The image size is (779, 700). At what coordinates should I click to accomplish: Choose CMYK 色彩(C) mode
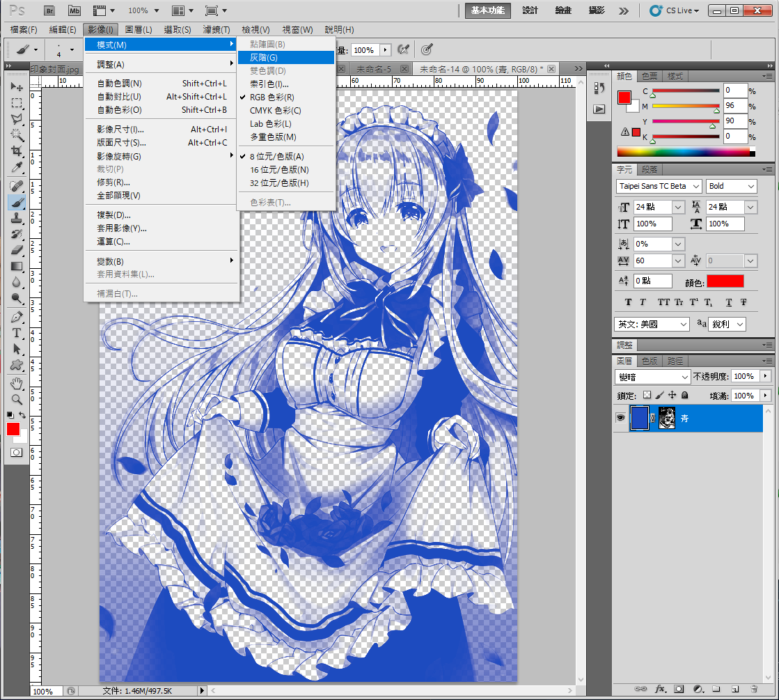click(x=285, y=110)
